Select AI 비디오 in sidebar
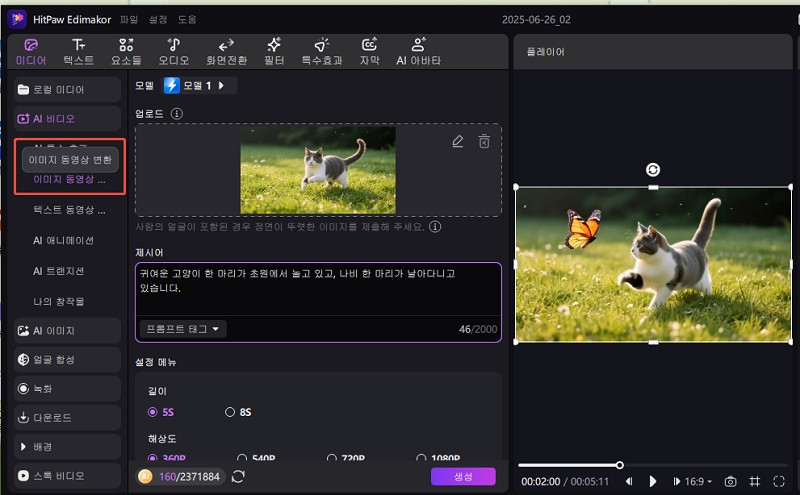Screen dimensions: 800x495 tap(67, 119)
